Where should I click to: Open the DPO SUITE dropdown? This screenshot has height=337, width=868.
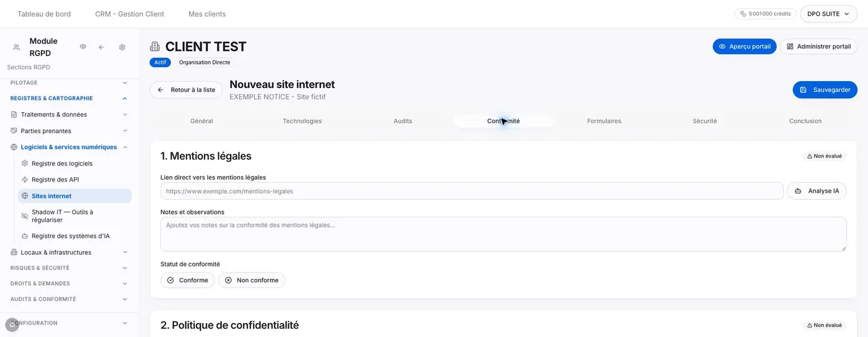pos(828,14)
